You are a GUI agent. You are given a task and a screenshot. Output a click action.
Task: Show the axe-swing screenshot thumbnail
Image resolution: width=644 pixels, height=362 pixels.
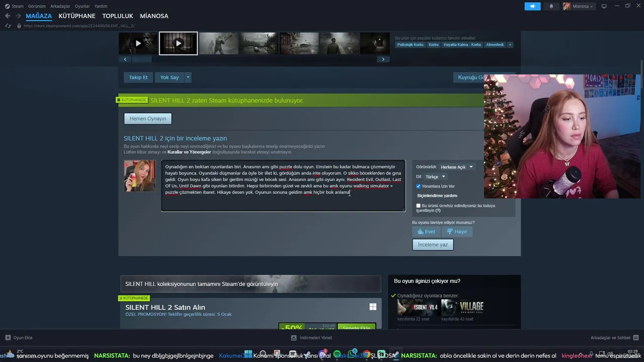[x=218, y=43]
